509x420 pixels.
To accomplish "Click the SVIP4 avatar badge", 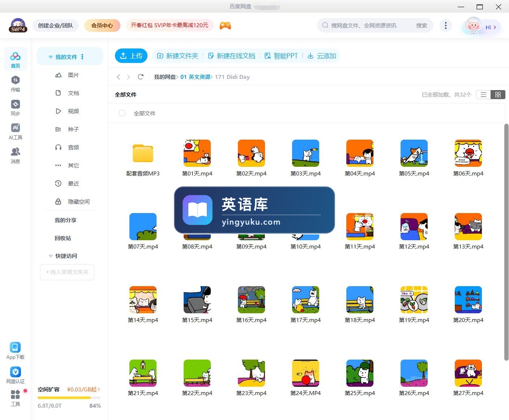I will tap(18, 25).
